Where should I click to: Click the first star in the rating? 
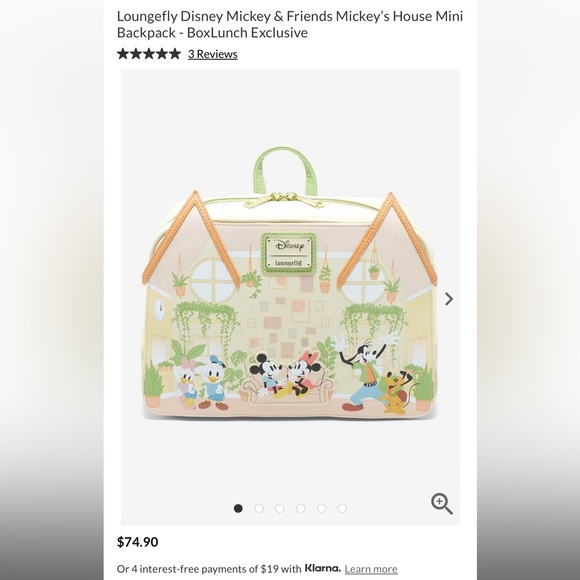tap(123, 54)
